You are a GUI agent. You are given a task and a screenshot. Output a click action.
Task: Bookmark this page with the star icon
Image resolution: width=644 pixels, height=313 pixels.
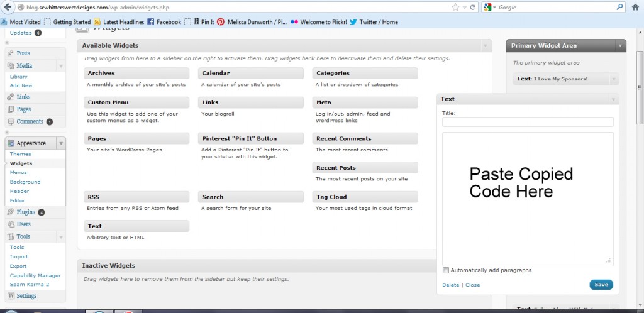(455, 8)
